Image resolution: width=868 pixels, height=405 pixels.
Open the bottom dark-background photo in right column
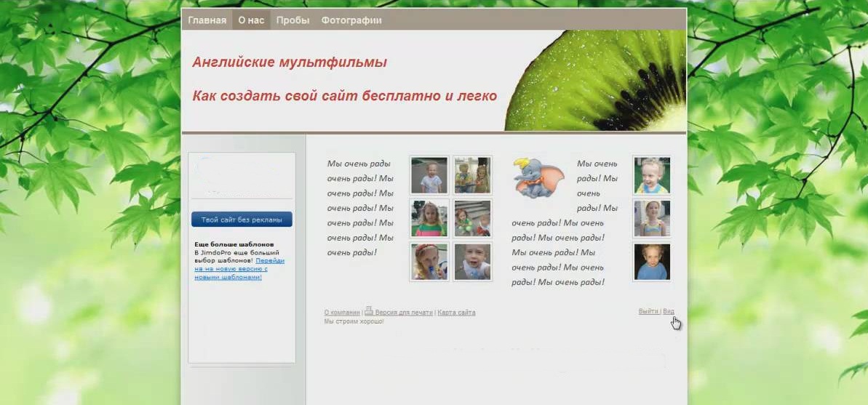click(651, 262)
